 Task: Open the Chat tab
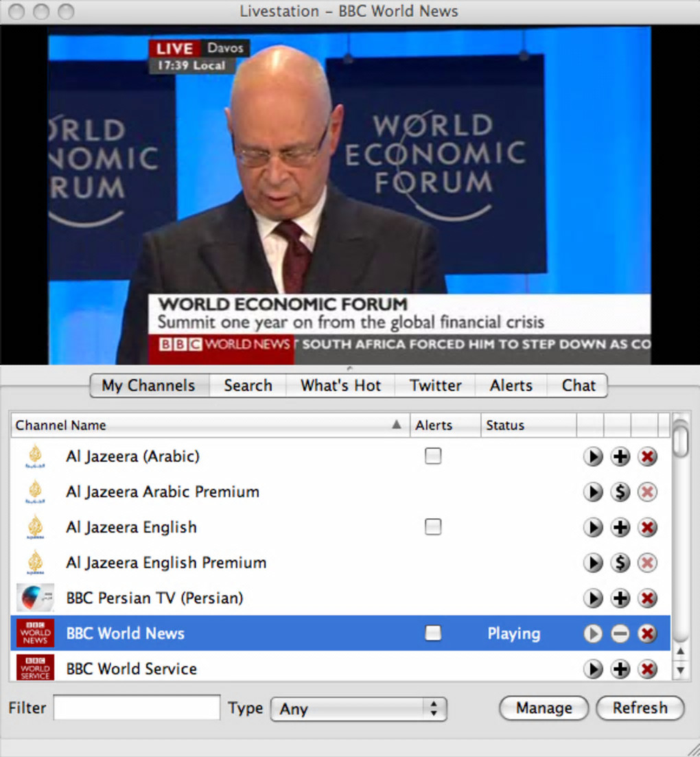click(x=578, y=386)
